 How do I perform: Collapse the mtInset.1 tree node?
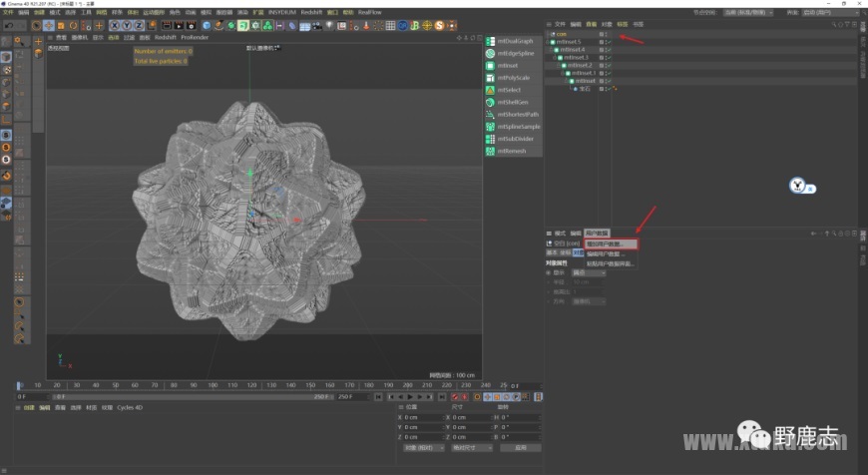pos(563,73)
